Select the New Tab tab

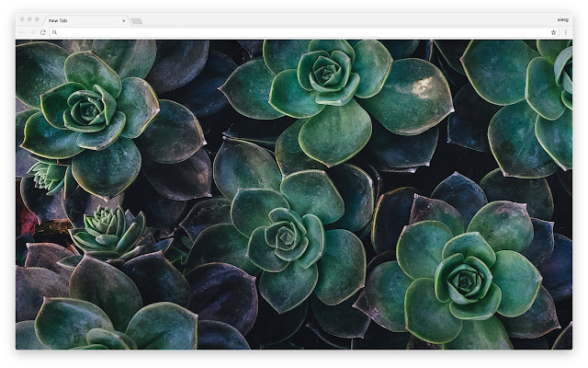pos(86,20)
